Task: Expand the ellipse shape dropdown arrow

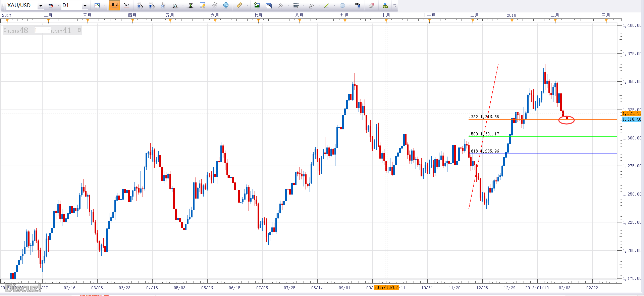Action: [350, 5]
